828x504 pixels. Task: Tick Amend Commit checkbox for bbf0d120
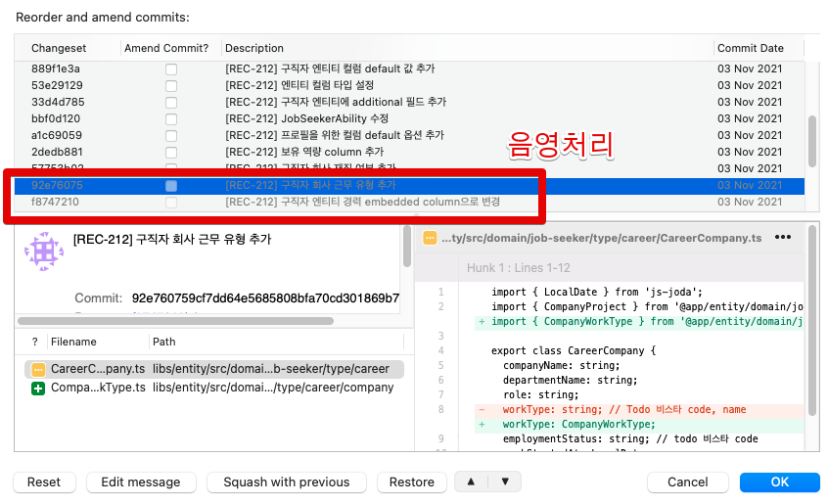[171, 119]
